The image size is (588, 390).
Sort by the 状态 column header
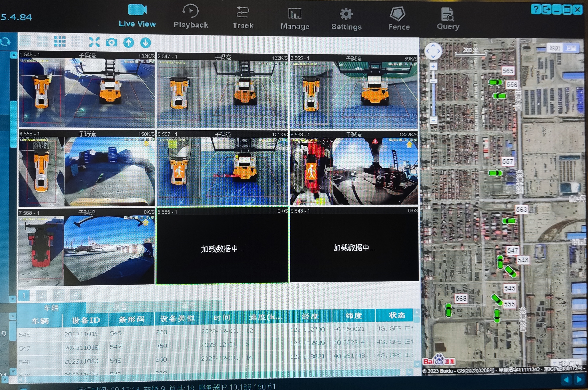click(x=397, y=315)
